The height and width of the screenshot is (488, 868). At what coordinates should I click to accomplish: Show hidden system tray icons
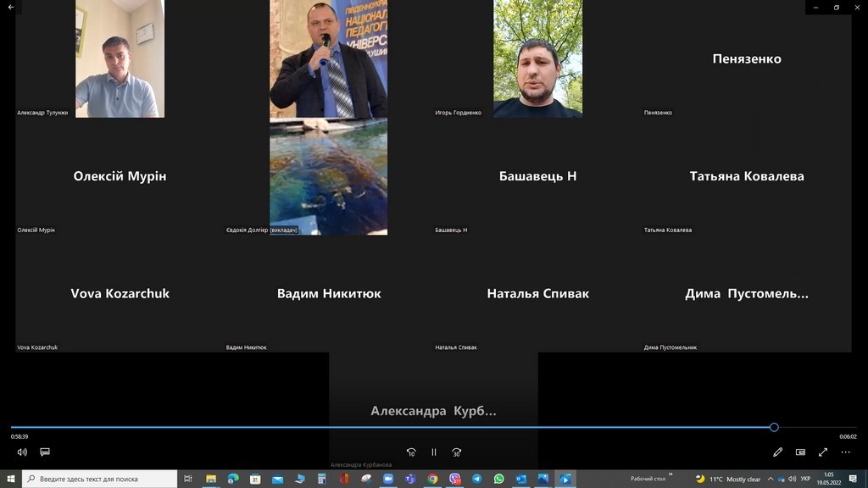(770, 480)
